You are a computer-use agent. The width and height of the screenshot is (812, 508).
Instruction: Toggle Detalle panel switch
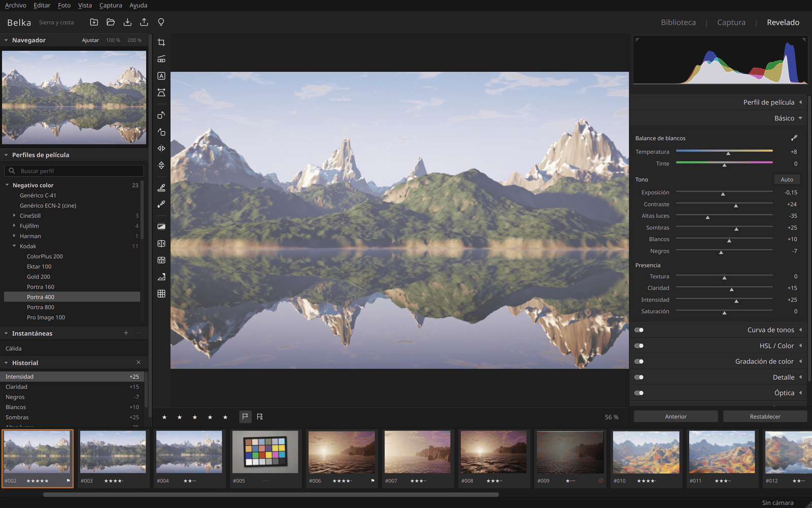639,377
